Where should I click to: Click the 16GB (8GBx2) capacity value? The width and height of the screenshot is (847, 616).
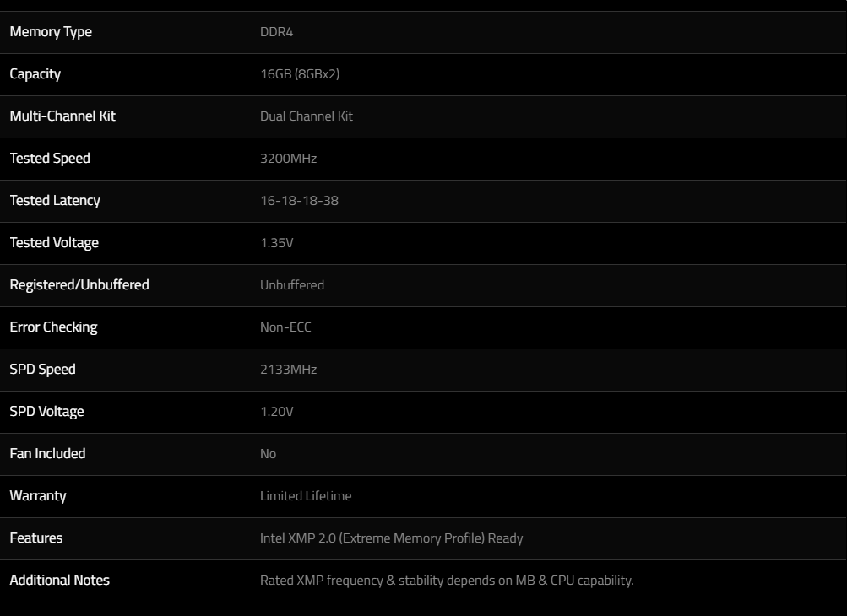[x=300, y=74]
